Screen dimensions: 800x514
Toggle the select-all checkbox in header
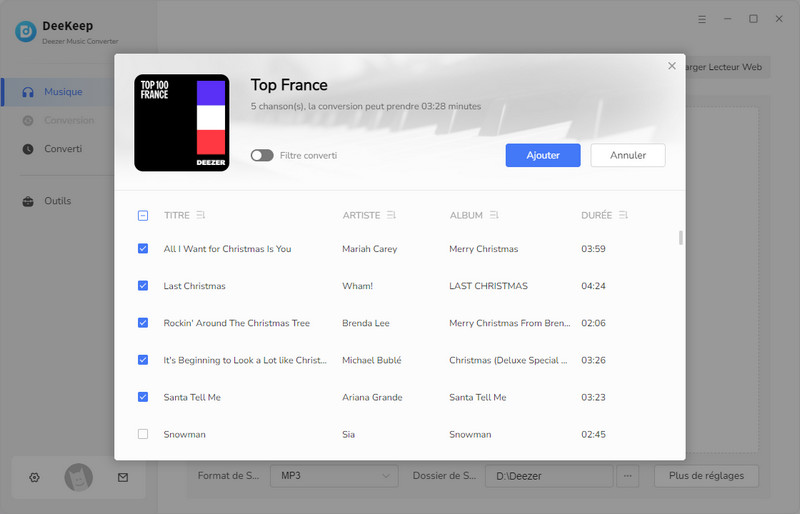(143, 215)
